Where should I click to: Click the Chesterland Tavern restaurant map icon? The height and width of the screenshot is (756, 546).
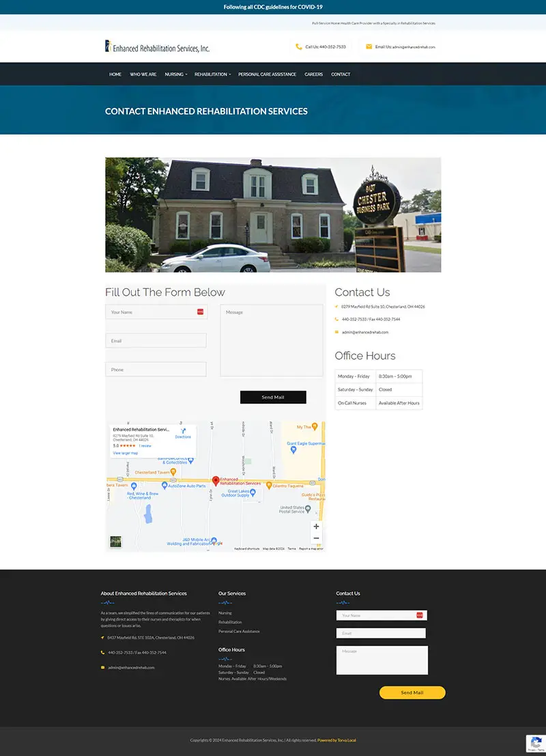(173, 472)
